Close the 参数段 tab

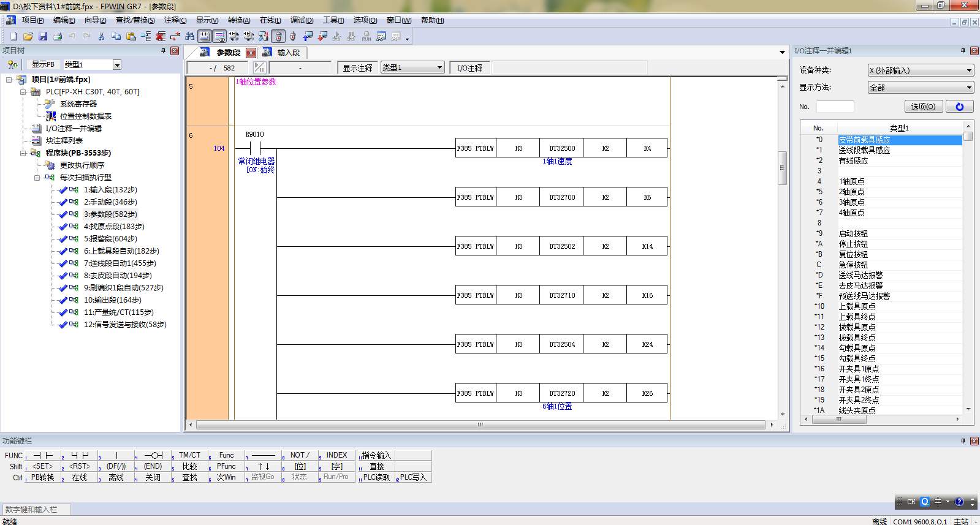coord(251,53)
